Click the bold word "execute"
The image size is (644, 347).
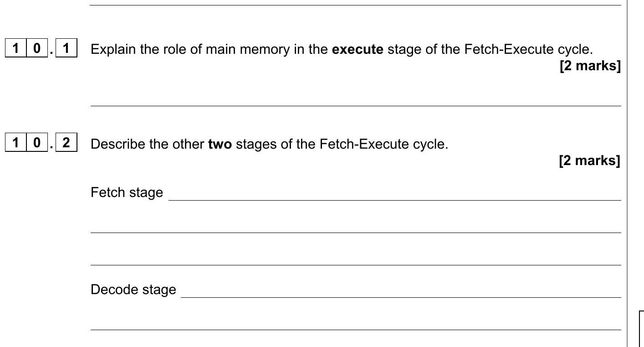tap(358, 49)
